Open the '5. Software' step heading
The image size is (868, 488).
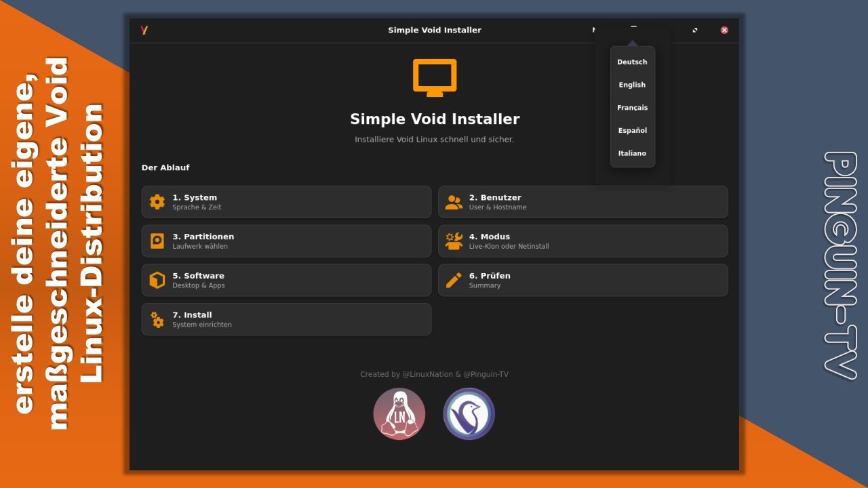198,276
